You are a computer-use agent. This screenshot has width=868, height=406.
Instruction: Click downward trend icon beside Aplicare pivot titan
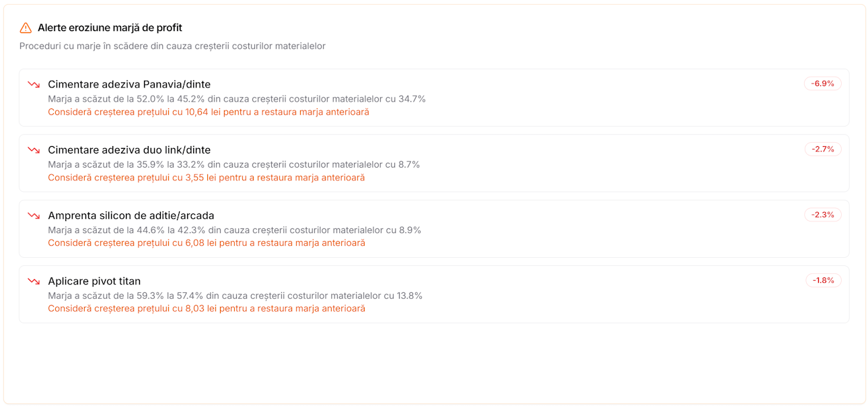pyautogui.click(x=34, y=281)
